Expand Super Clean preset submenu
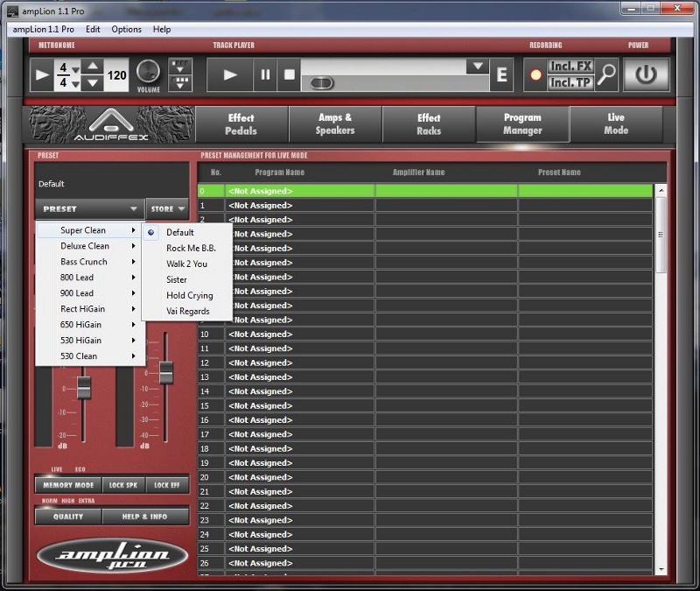Image resolution: width=700 pixels, height=591 pixels. 91,230
